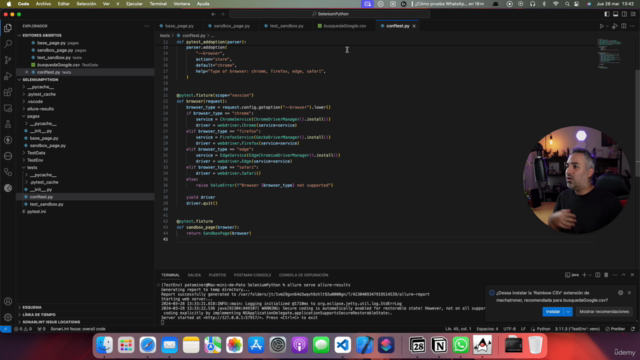
Task: Open new terminal profile dropdown
Action: [x=590, y=275]
